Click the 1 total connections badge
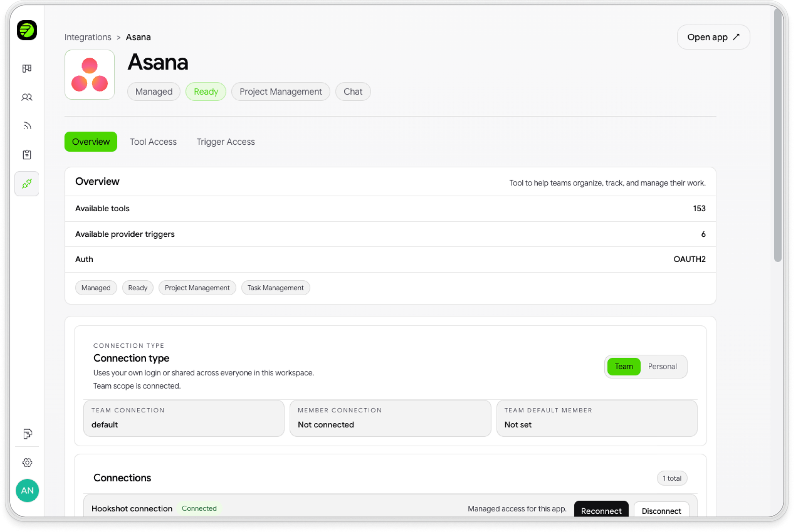Image resolution: width=794 pixels, height=532 pixels. pos(672,478)
